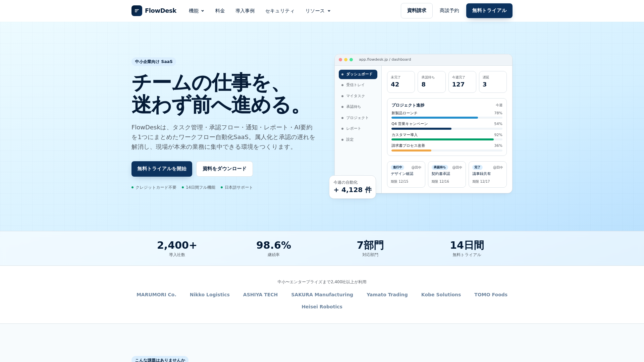Start with 無料トライアルを開始 button
The image size is (644, 362).
[x=162, y=169]
